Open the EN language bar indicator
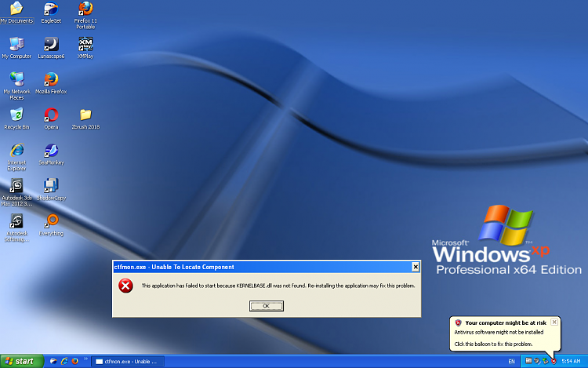 (x=511, y=362)
